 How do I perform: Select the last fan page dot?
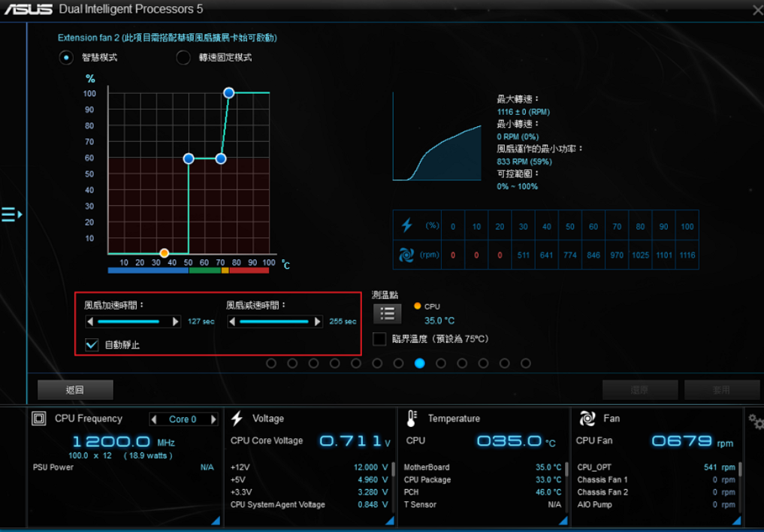tap(526, 364)
